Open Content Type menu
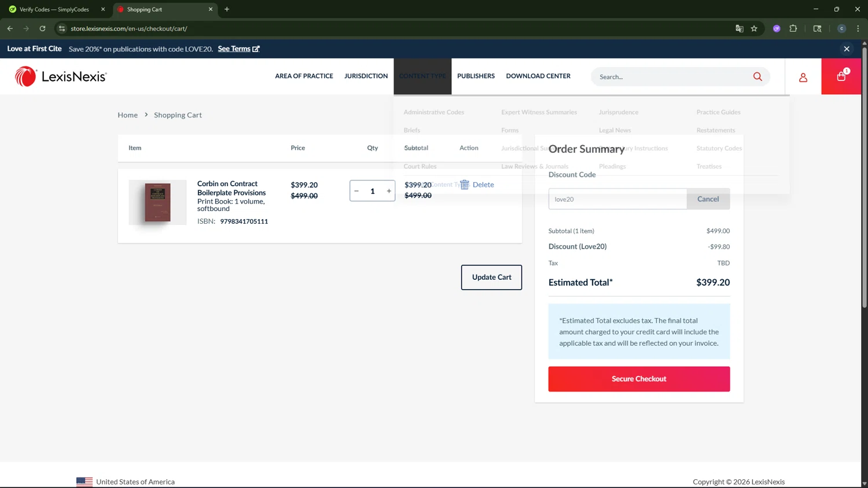The height and width of the screenshot is (488, 868). [x=422, y=76]
